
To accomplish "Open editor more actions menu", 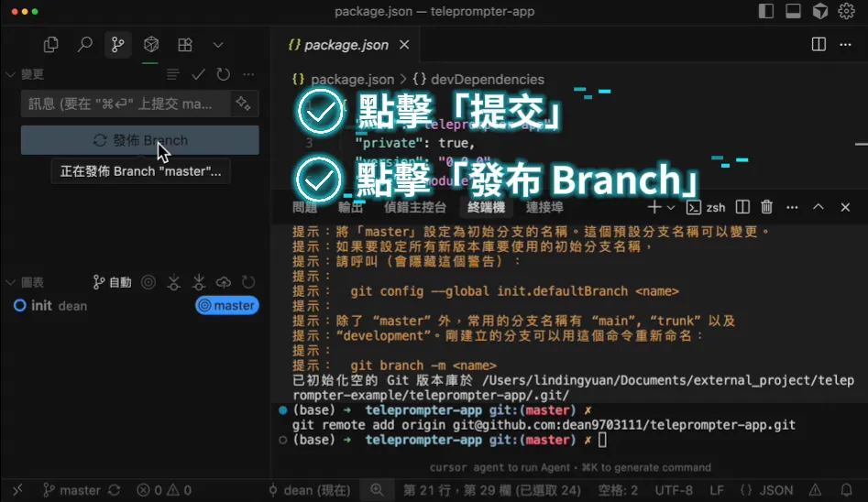I will (845, 44).
